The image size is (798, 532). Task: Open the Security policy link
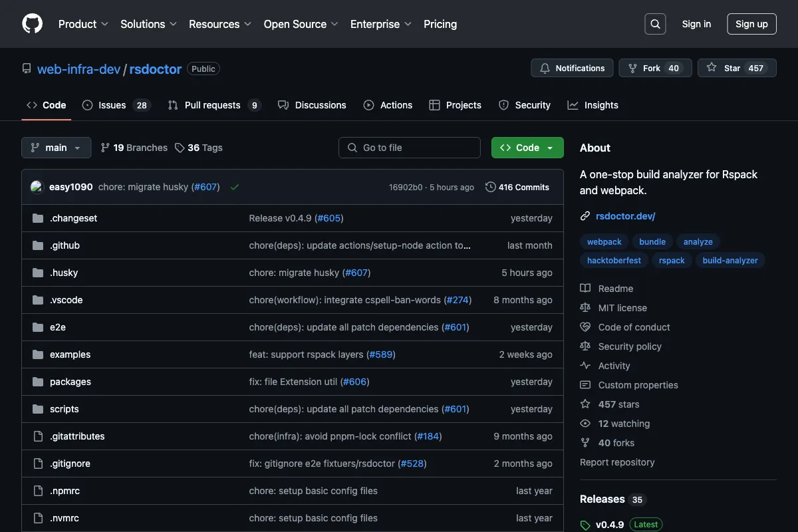630,346
